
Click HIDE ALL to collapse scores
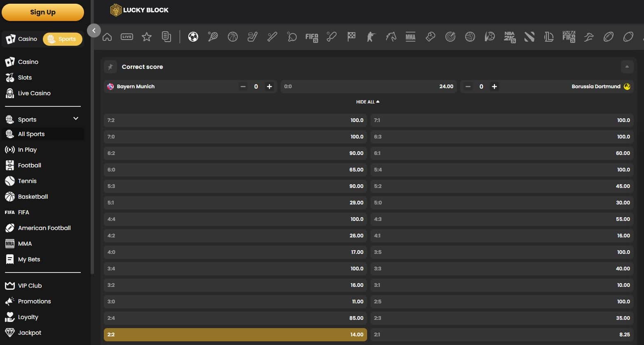(x=368, y=102)
